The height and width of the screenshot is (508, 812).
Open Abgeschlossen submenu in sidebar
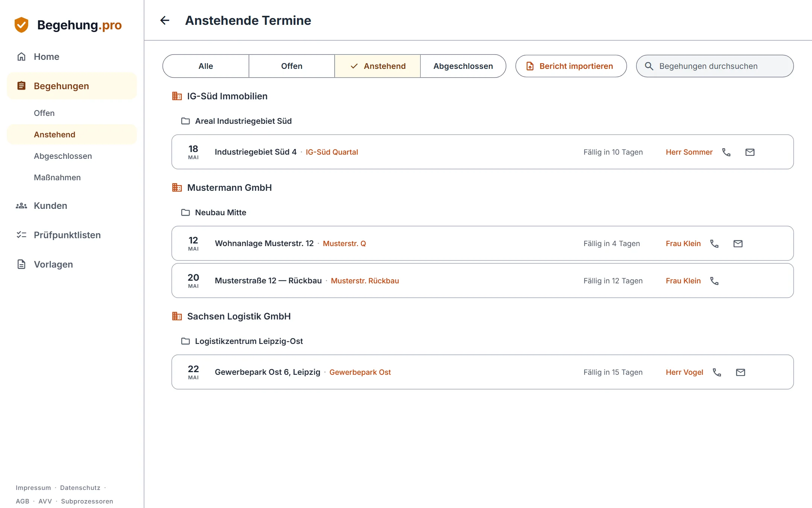(x=71, y=156)
